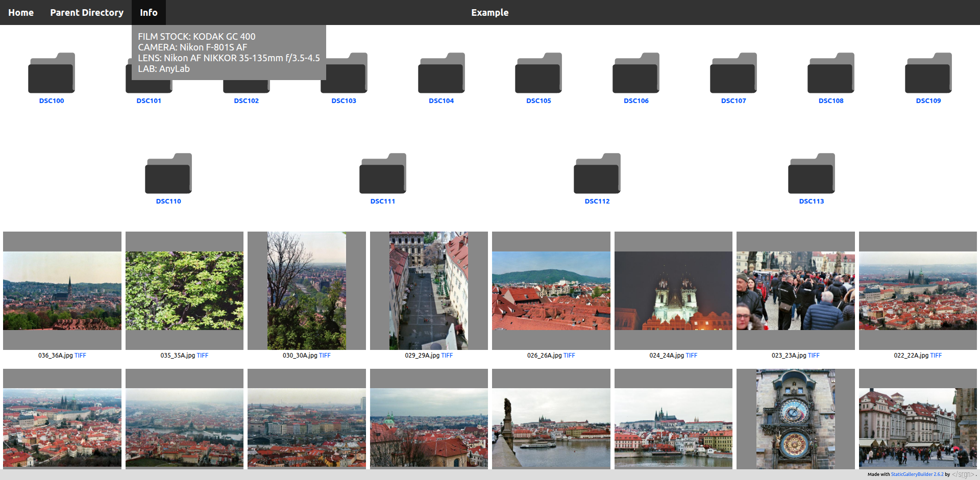Navigate to Parent Directory
The image size is (980, 480).
tap(87, 12)
